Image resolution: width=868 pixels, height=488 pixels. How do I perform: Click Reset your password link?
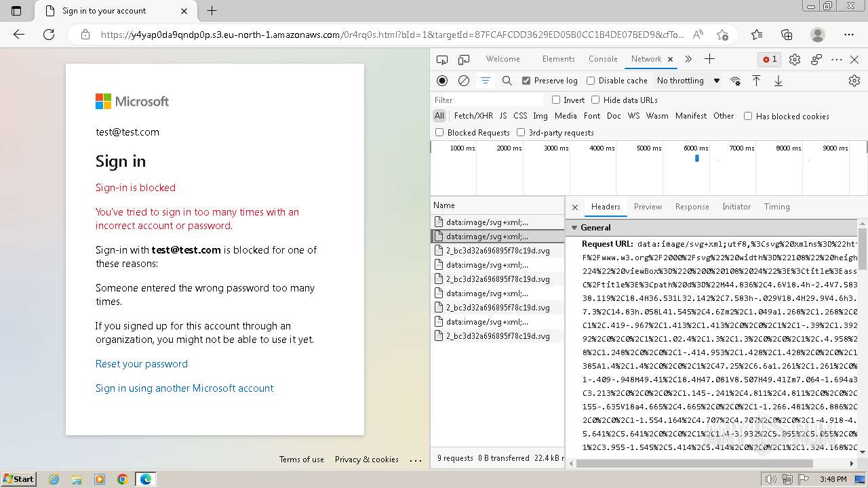(142, 364)
